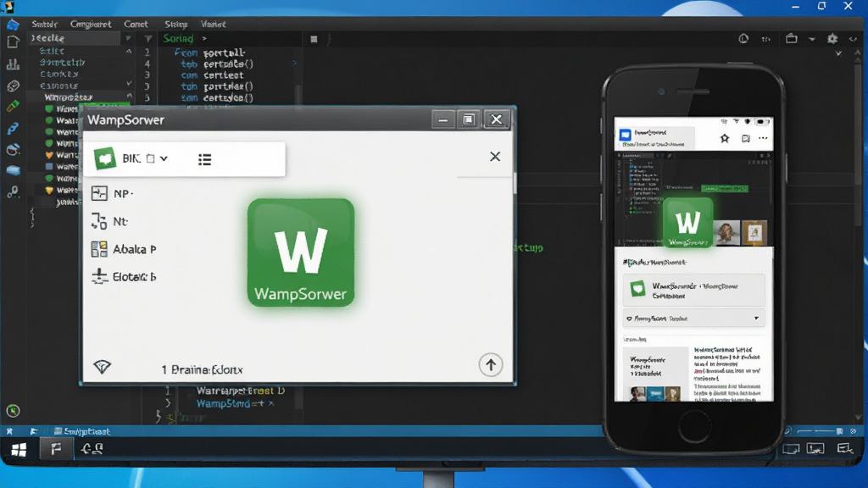Select the green marker icon in left sidebar
Image resolution: width=868 pixels, height=488 pixels.
click(x=13, y=106)
